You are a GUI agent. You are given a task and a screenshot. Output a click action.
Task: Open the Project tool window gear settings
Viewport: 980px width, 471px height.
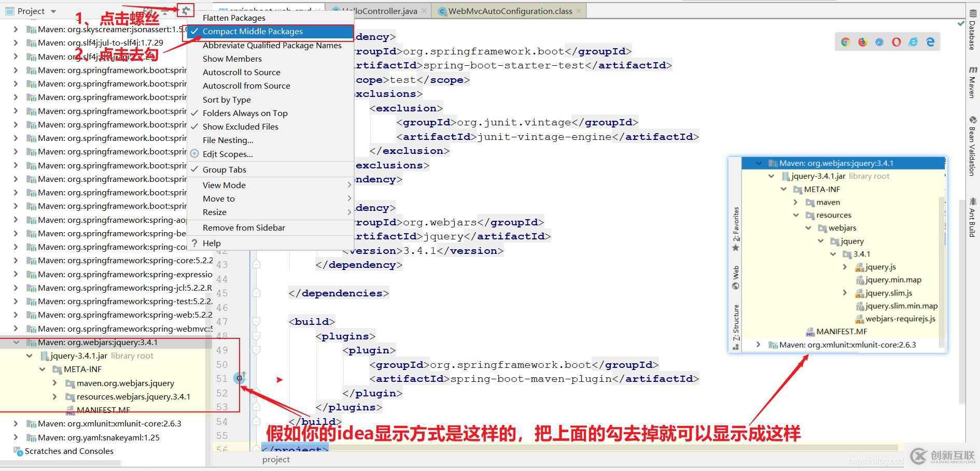(x=186, y=10)
